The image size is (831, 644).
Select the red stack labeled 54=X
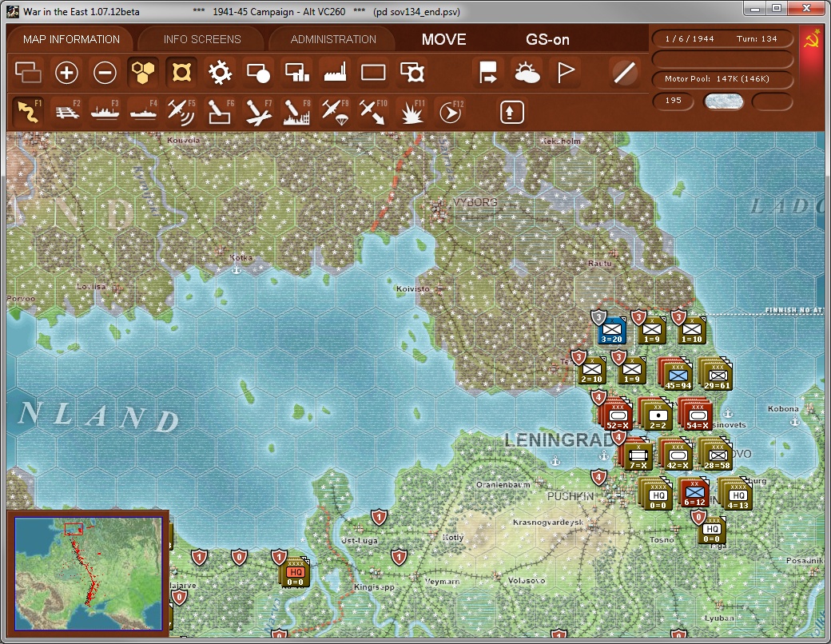697,414
